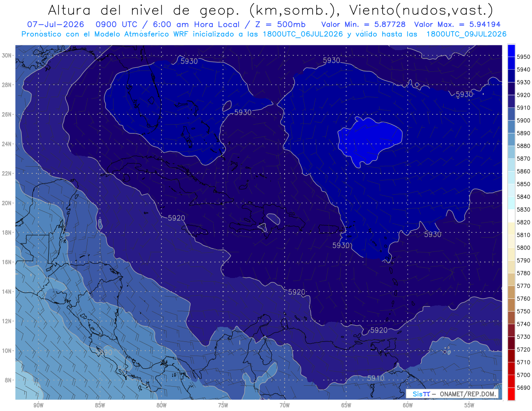Viewport: 532px width, 411px height.
Task: Click the 90W longitude axis label
Action: click(38, 406)
